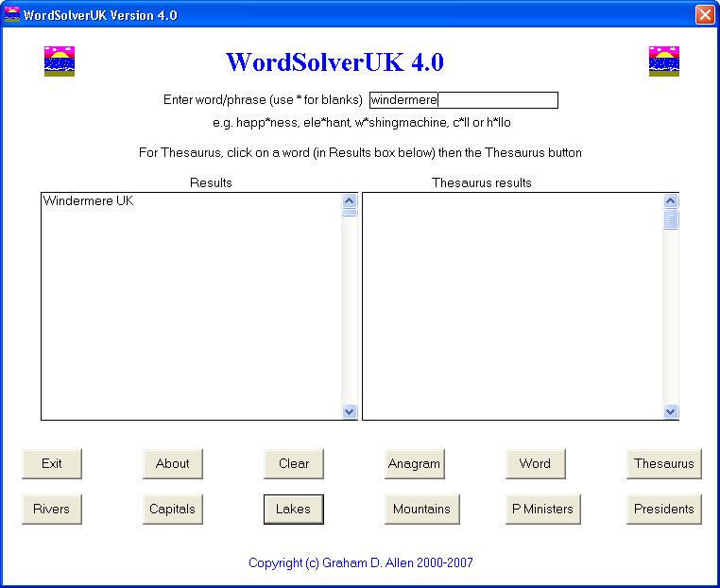The height and width of the screenshot is (588, 720).
Task: Search Rivers category
Action: [x=52, y=509]
